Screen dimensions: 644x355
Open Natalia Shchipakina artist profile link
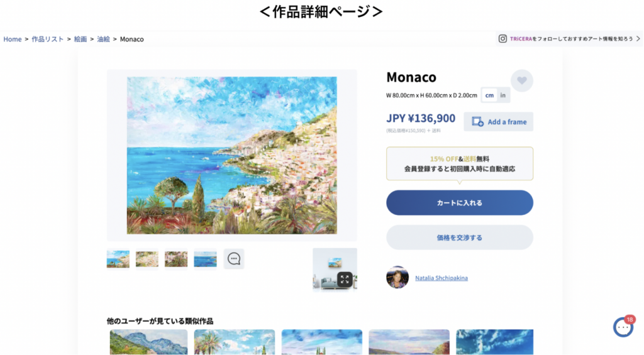coord(441,278)
